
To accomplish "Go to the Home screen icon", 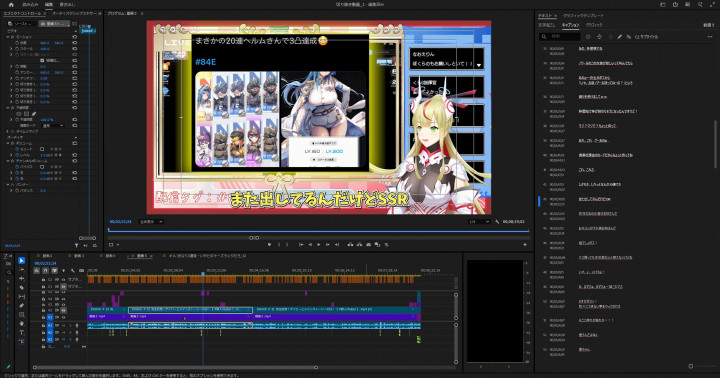I will [x=11, y=5].
